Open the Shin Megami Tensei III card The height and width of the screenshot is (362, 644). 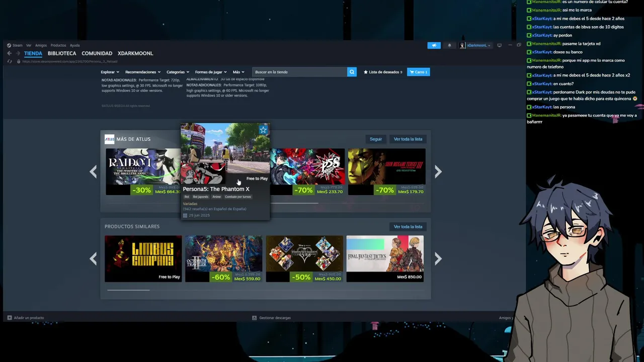(386, 171)
